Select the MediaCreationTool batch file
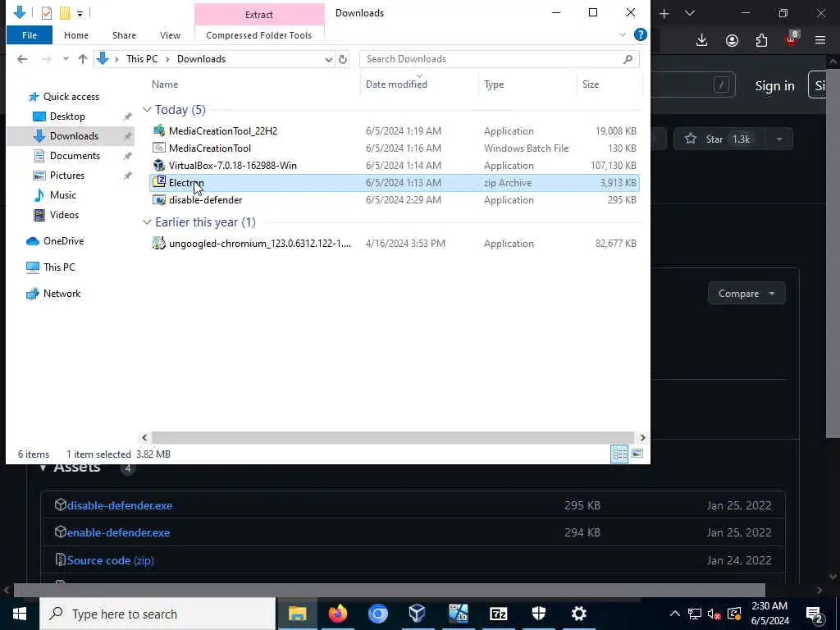840x630 pixels. (395, 148)
